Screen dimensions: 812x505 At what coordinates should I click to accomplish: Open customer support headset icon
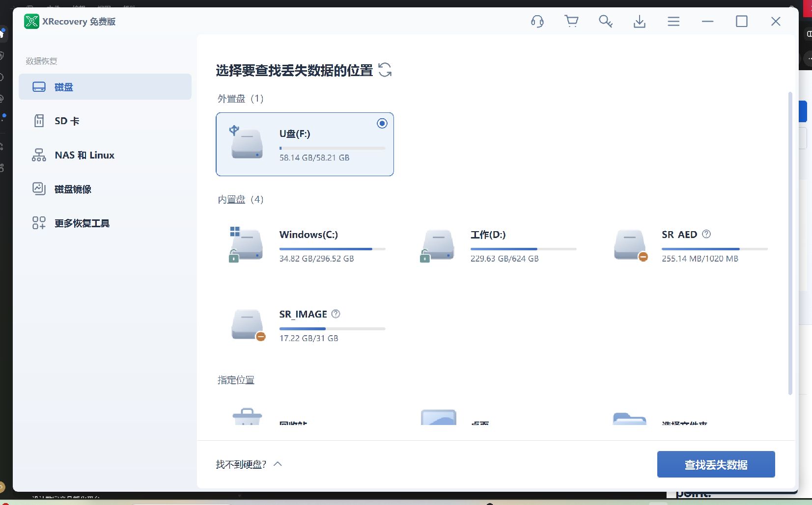pyautogui.click(x=537, y=22)
